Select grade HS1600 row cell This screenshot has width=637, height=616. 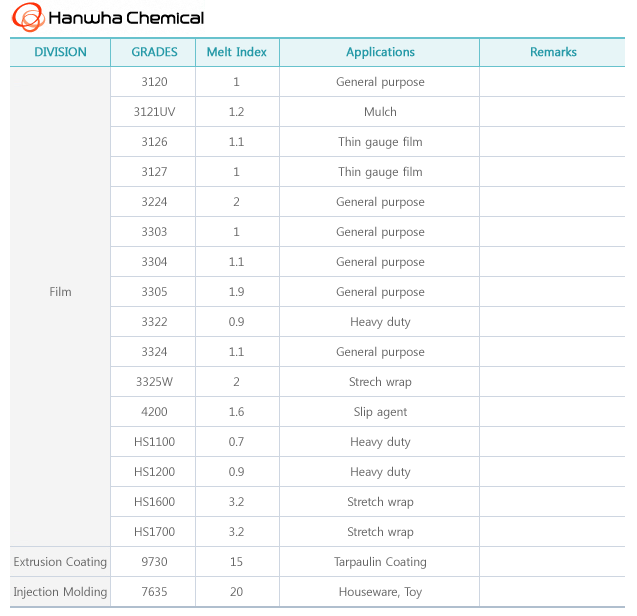[x=154, y=501]
